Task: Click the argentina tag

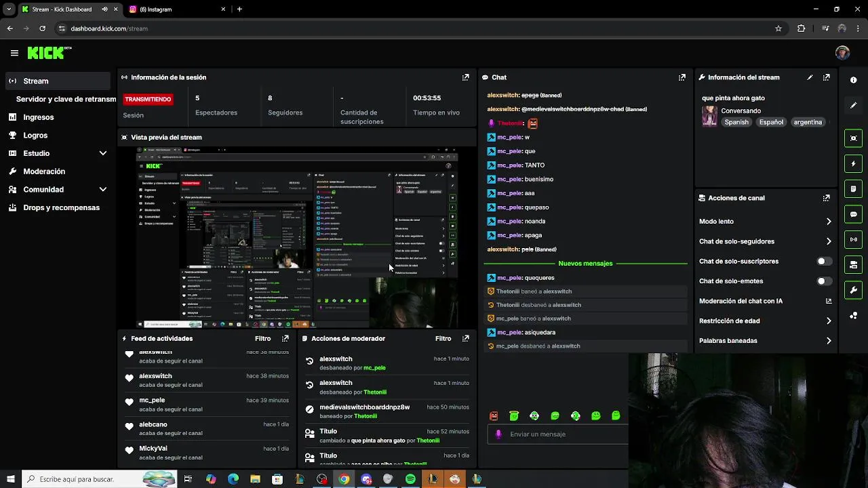Action: [808, 122]
